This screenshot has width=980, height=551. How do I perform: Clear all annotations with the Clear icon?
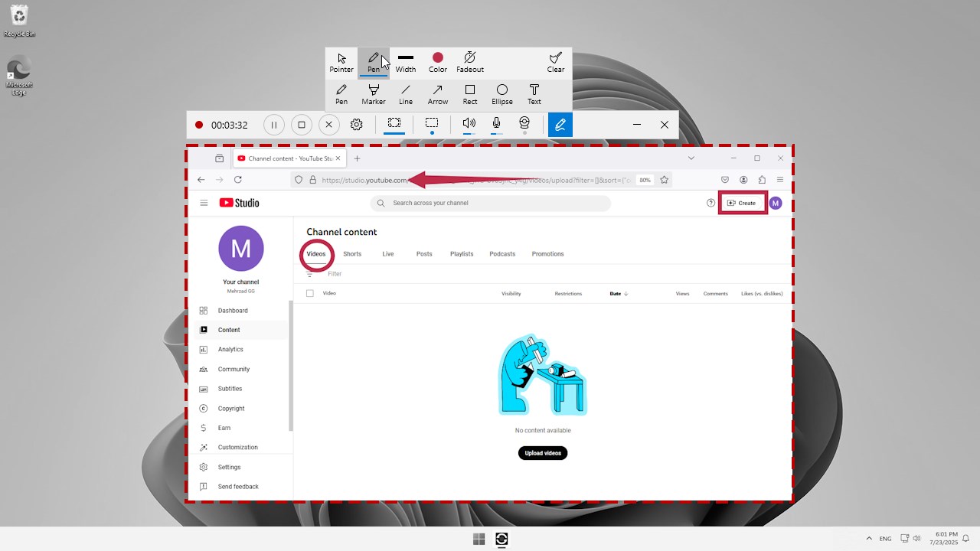click(x=555, y=62)
